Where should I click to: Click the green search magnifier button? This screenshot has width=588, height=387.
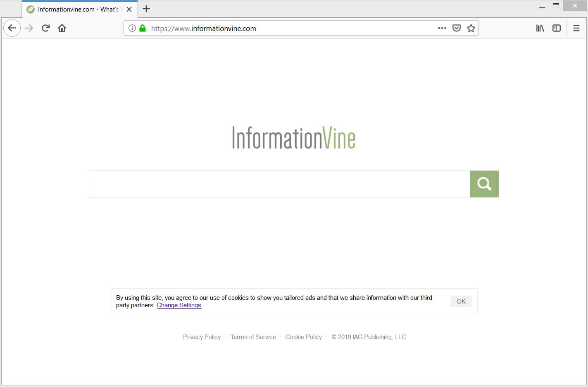click(x=484, y=184)
